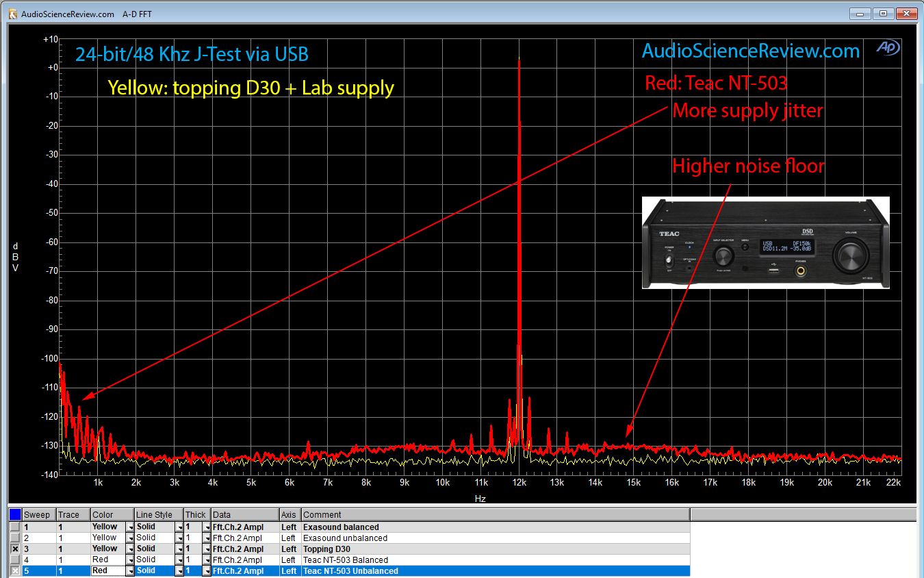Click the Hz x-axis title
Screen dimensions: 924x578
coord(480,499)
